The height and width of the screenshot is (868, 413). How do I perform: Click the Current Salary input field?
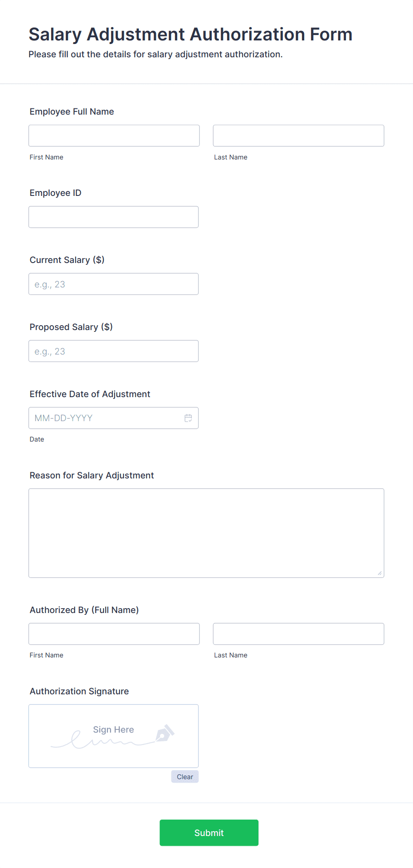113,283
